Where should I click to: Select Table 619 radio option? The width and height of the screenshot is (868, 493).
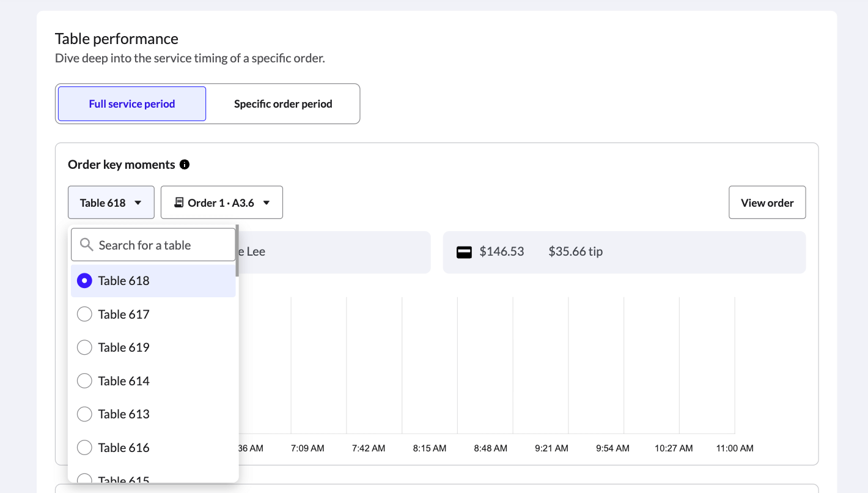pyautogui.click(x=85, y=347)
